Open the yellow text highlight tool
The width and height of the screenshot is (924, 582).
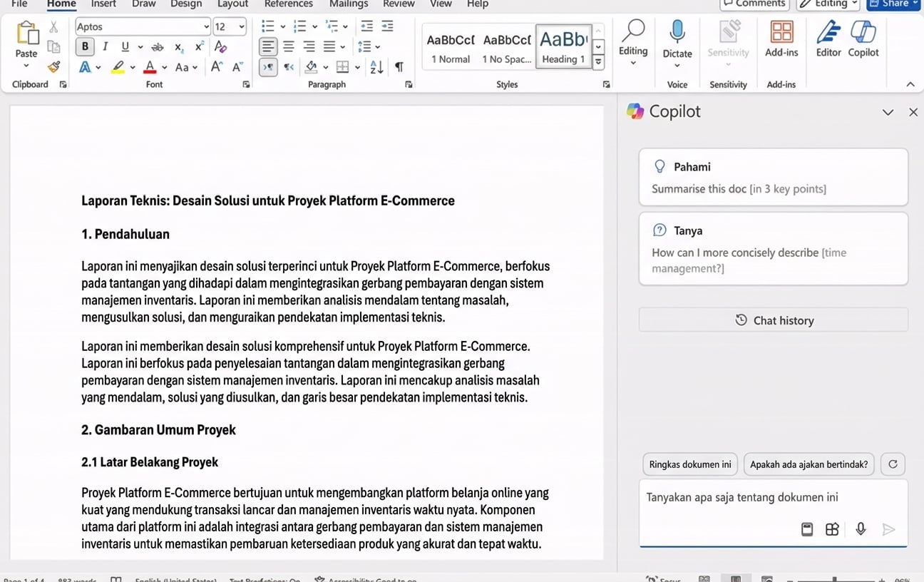coord(119,66)
